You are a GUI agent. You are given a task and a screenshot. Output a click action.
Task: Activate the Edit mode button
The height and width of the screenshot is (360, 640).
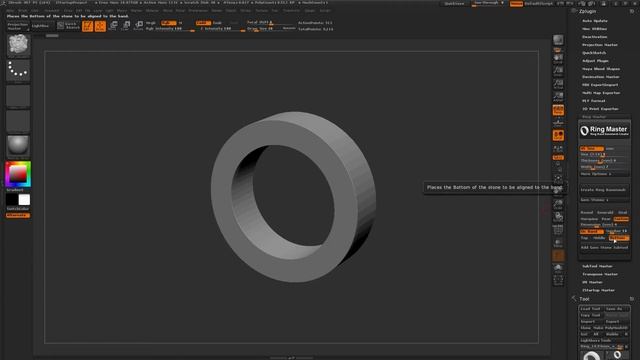(x=88, y=26)
